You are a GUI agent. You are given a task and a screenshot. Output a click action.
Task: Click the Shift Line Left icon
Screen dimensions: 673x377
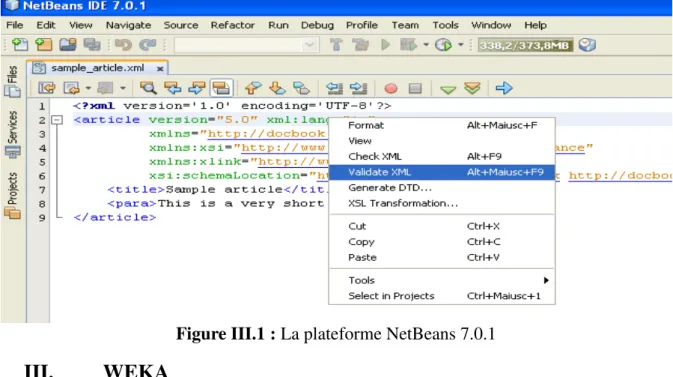[x=334, y=88]
